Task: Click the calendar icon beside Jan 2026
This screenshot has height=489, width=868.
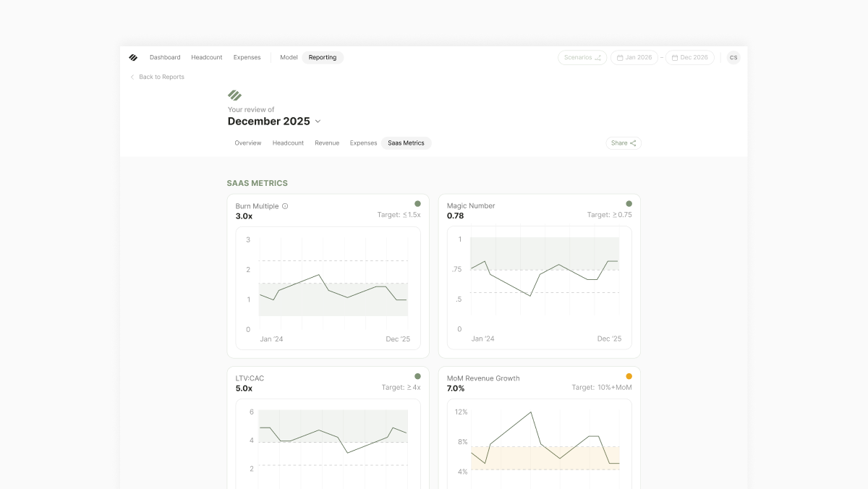Action: click(620, 57)
